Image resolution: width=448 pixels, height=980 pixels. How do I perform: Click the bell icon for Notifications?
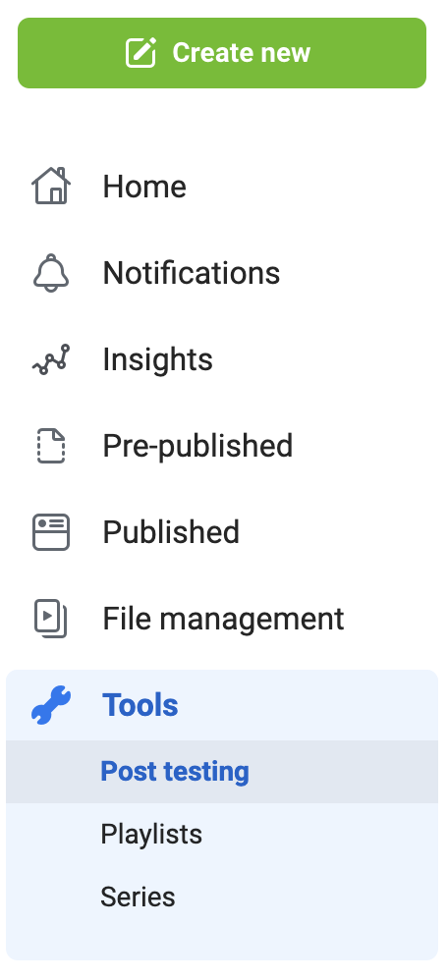[51, 273]
